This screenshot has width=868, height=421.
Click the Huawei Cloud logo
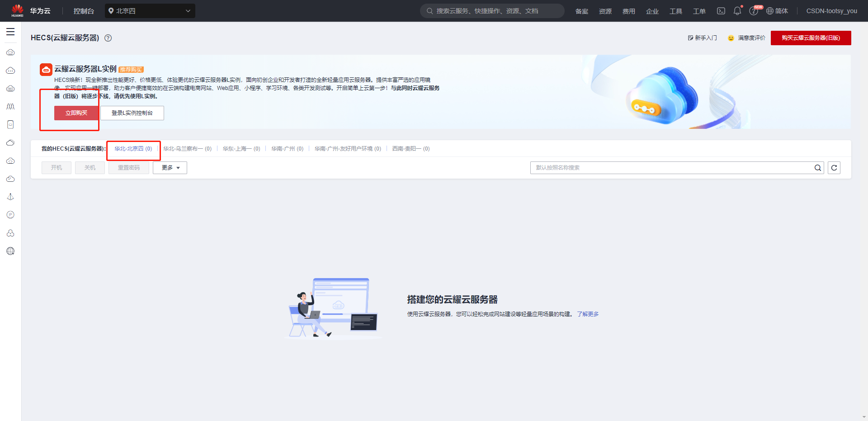[x=31, y=11]
